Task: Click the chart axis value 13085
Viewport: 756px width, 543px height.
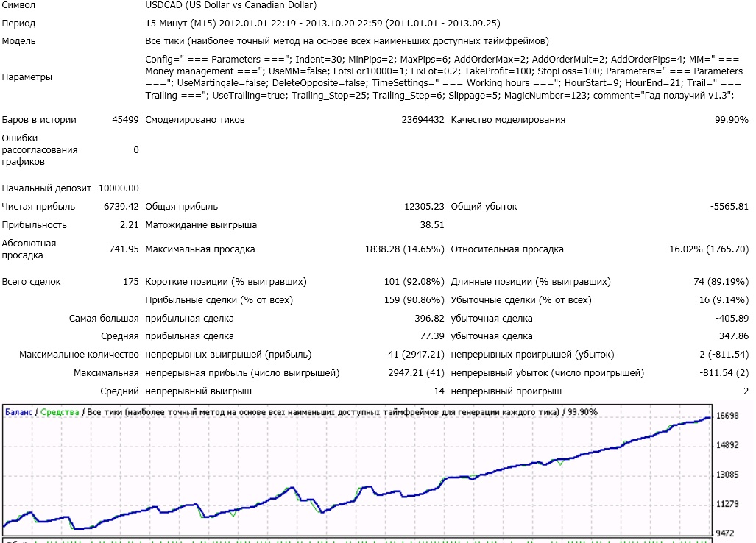Action: [727, 475]
